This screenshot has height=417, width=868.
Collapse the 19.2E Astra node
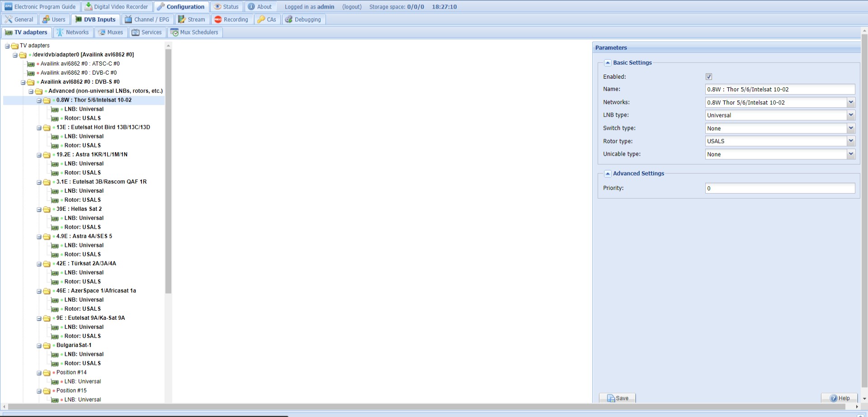click(x=39, y=155)
